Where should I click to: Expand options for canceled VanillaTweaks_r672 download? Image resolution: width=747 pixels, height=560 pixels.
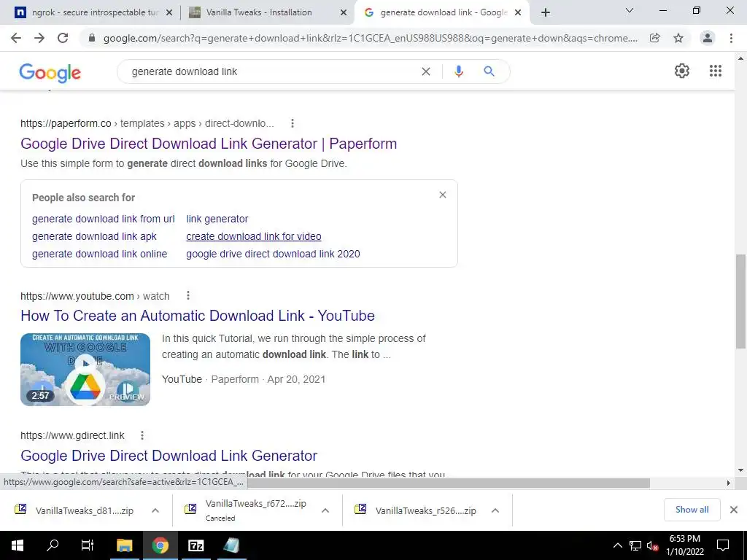(325, 510)
